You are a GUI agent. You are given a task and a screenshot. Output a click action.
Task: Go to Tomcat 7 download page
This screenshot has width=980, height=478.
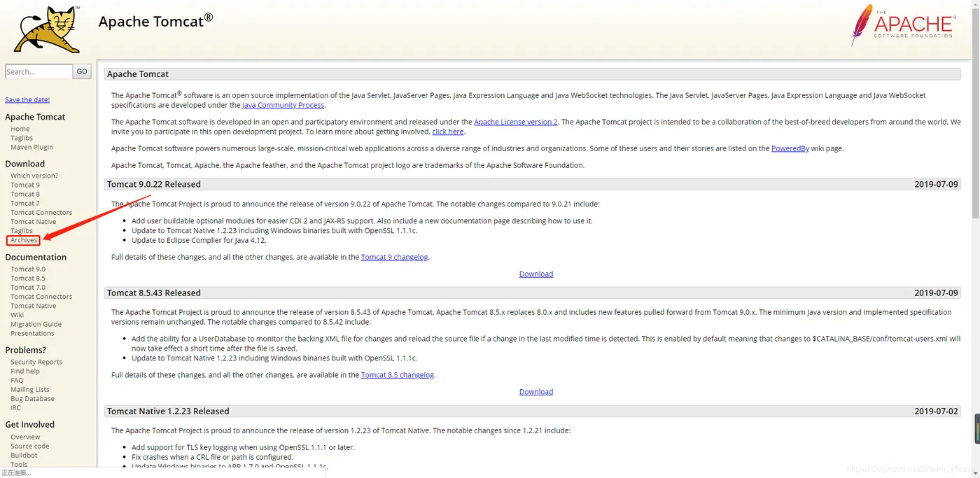point(25,203)
